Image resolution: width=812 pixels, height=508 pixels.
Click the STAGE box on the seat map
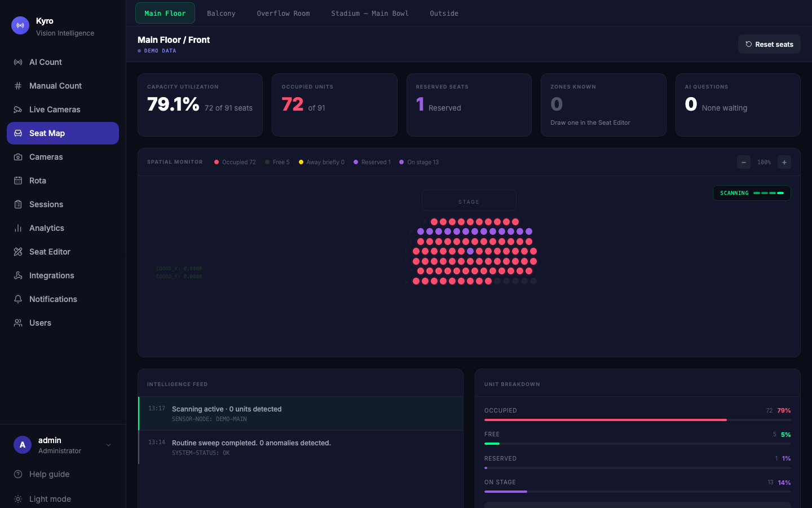(x=469, y=201)
